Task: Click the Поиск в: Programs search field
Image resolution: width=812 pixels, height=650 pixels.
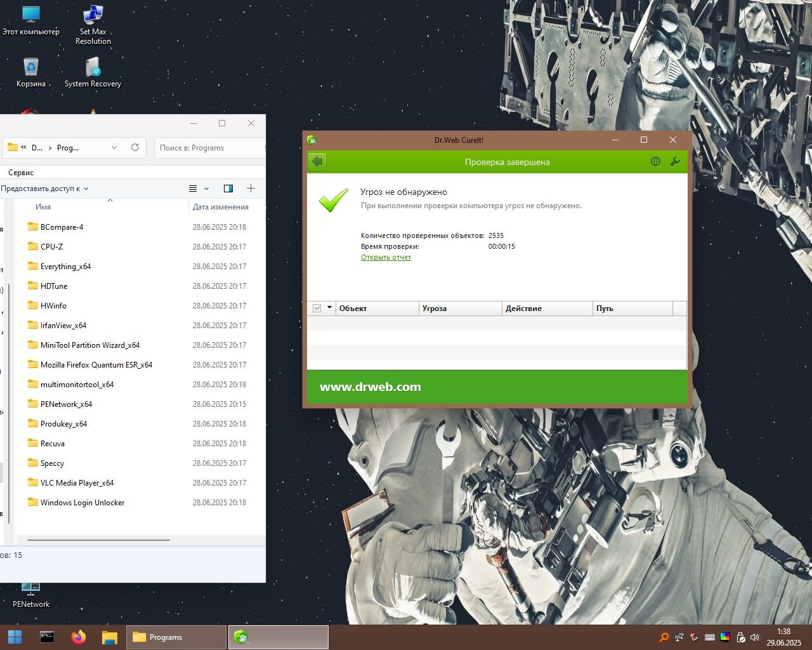Action: [x=208, y=148]
